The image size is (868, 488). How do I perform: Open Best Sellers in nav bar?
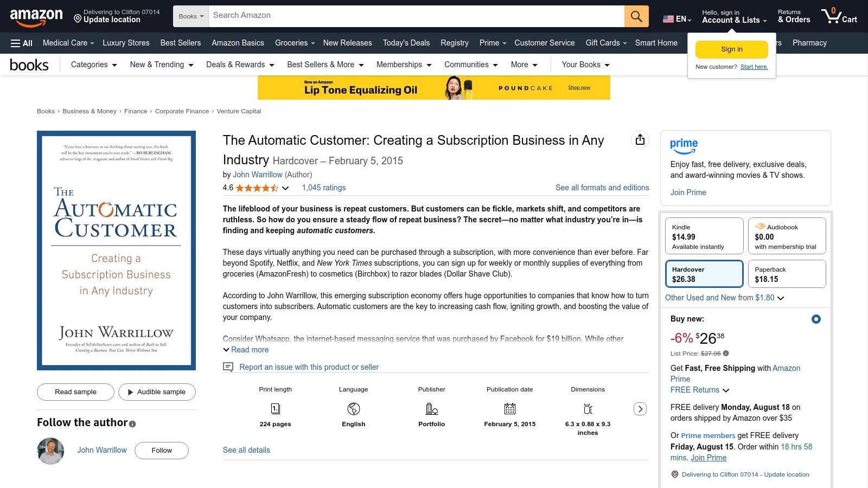coord(181,43)
